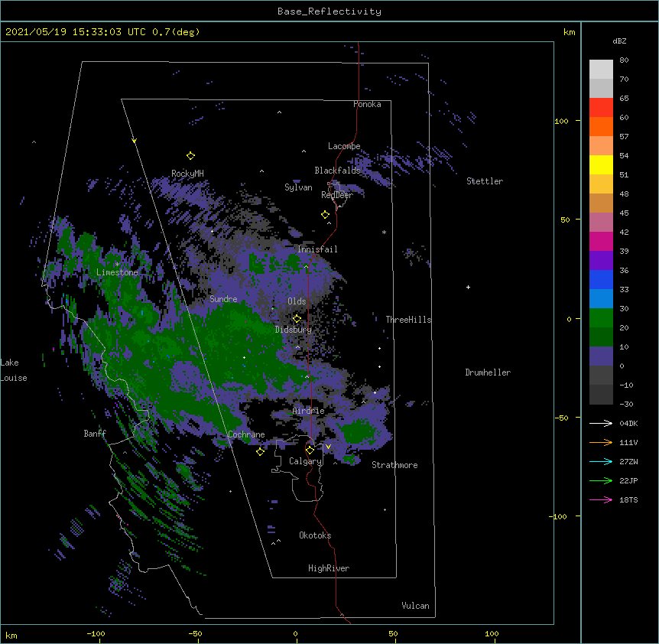Select the slate purple 10-0 dBZ swatch
659x644 pixels.
pos(601,356)
